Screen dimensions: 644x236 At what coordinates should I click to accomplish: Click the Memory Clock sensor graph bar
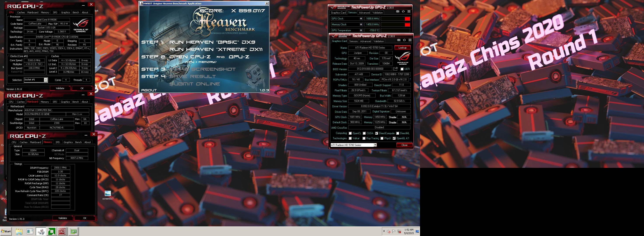point(395,24)
